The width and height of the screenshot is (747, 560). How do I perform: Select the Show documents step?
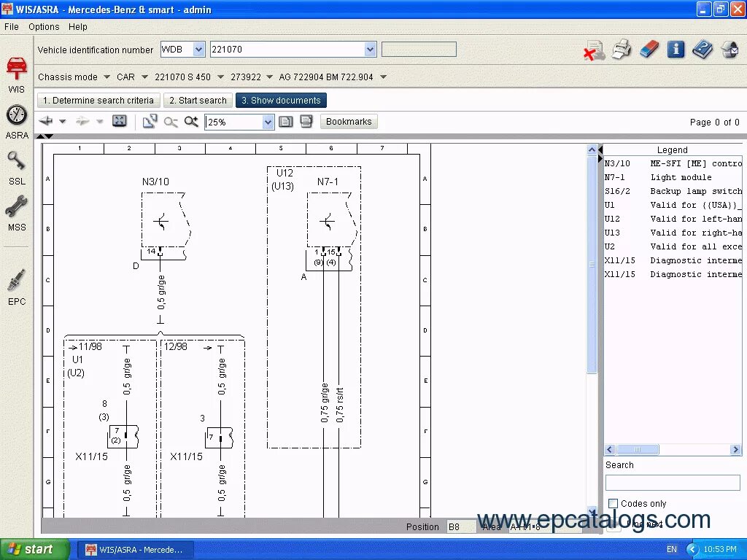281,101
